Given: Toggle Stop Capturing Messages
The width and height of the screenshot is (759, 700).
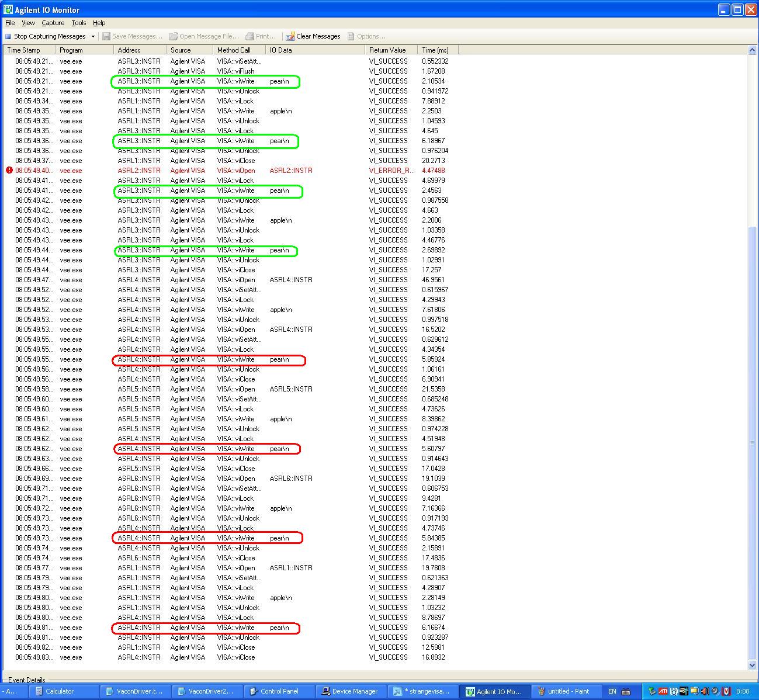Looking at the screenshot, I should (46, 36).
